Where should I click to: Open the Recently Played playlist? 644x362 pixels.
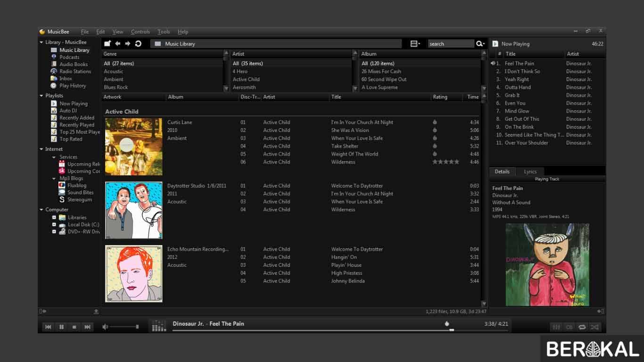[77, 124]
